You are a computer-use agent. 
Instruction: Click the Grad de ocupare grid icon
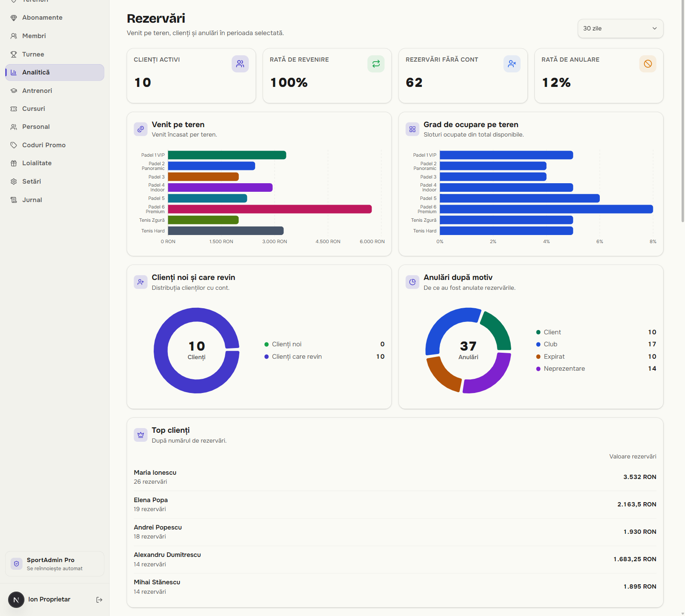(412, 129)
